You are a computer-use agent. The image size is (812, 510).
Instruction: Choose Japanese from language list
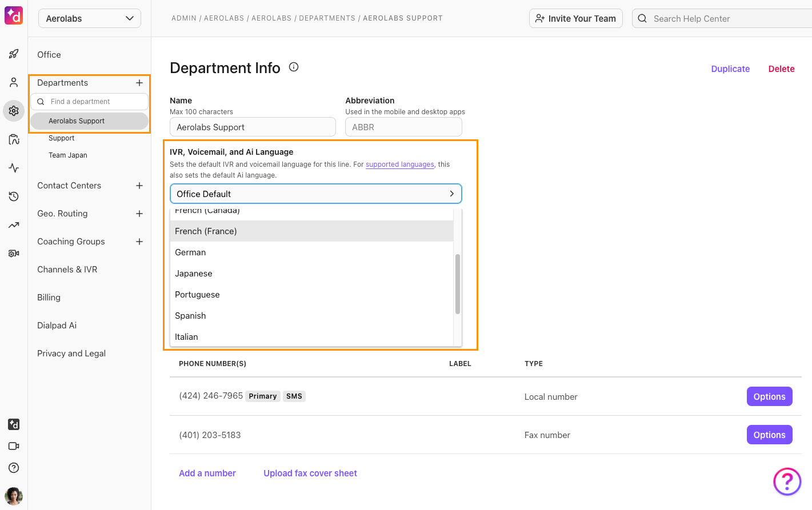click(x=312, y=274)
